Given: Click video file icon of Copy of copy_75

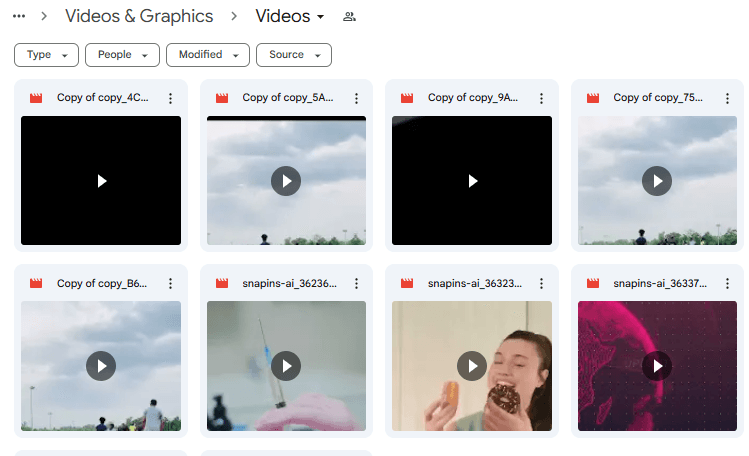Looking at the screenshot, I should pos(593,98).
